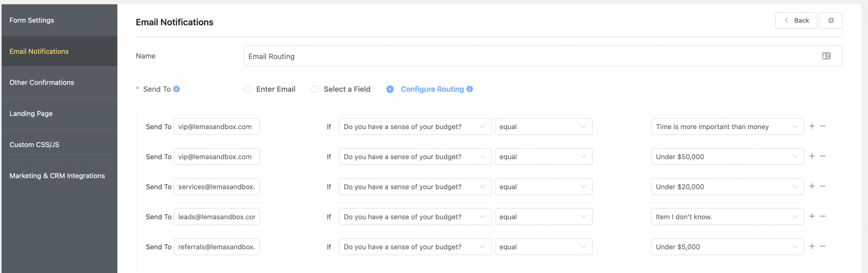868x273 pixels.
Task: Add rule after Under $50,000 row
Action: tap(812, 156)
